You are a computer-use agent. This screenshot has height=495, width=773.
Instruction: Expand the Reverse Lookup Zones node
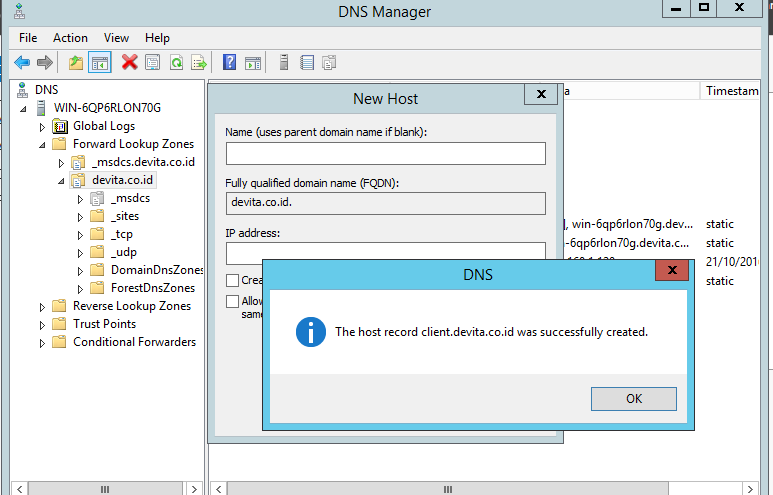pos(42,307)
